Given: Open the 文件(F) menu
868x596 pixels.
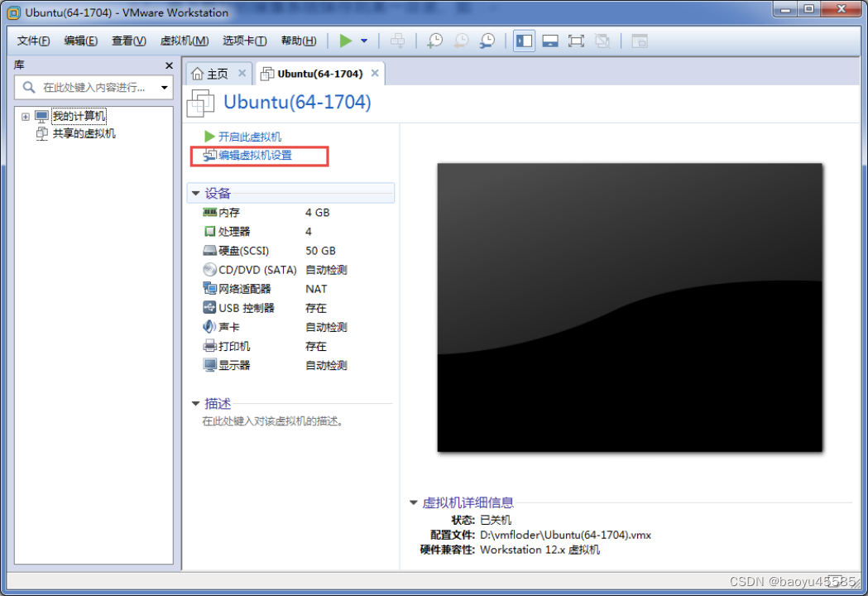Looking at the screenshot, I should click(x=33, y=41).
